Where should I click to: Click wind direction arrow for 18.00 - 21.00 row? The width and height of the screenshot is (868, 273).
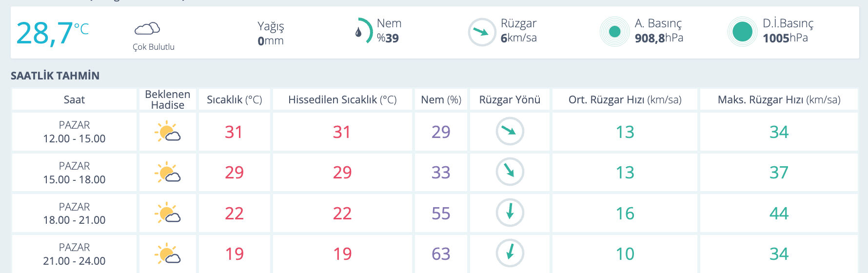click(510, 213)
